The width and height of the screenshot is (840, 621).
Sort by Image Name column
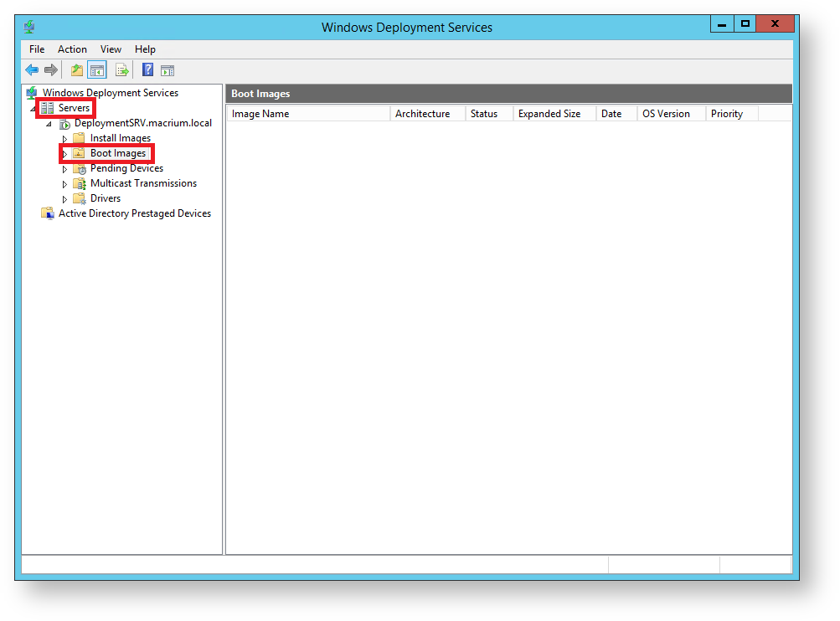click(308, 114)
